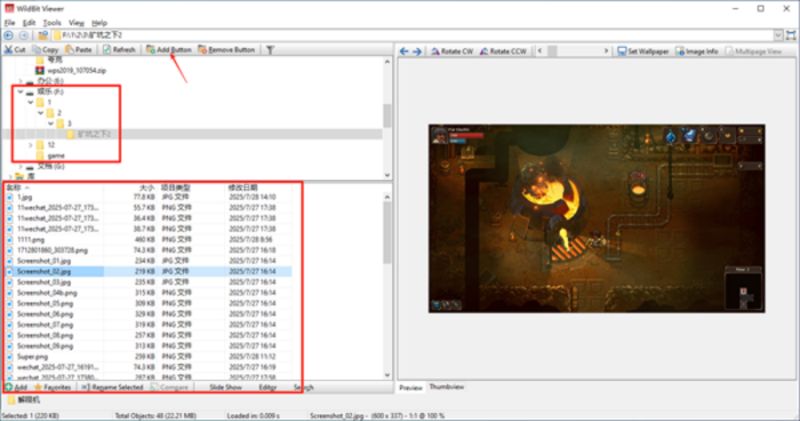Screen dimensions: 800x421
Task: Click Remove Button in the toolbar
Action: (x=227, y=49)
